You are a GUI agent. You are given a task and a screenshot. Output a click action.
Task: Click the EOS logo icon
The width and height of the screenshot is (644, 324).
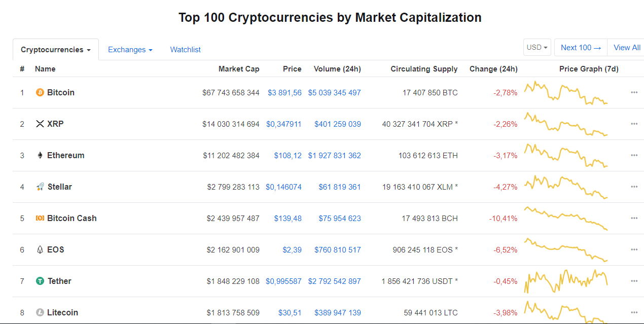(40, 249)
